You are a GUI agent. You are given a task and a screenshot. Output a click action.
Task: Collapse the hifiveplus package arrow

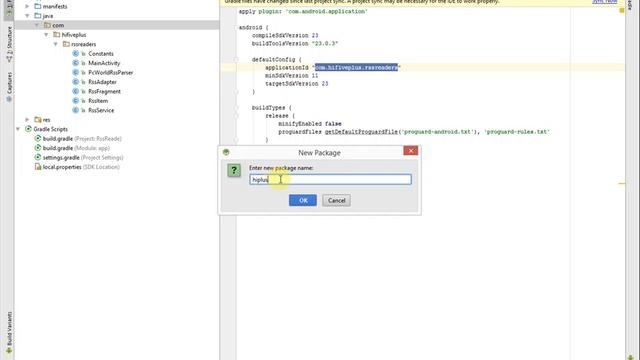[x=46, y=35]
